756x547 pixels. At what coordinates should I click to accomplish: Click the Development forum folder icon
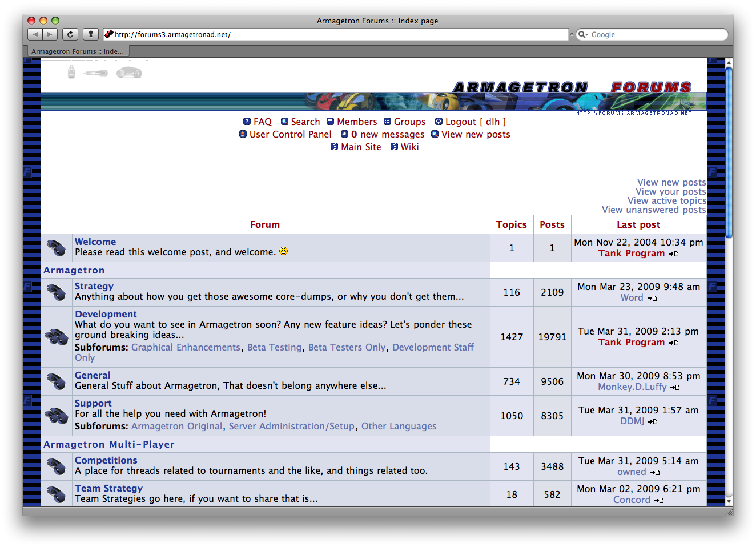coord(56,337)
